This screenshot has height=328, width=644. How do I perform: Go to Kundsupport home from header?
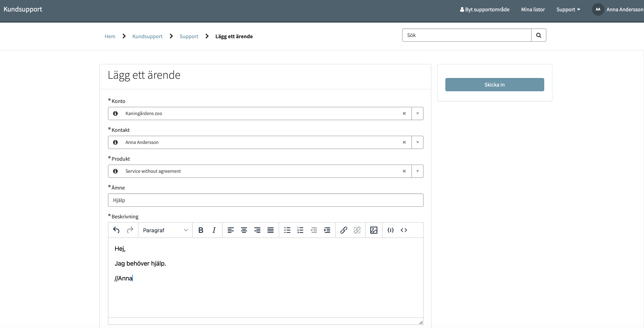click(23, 9)
